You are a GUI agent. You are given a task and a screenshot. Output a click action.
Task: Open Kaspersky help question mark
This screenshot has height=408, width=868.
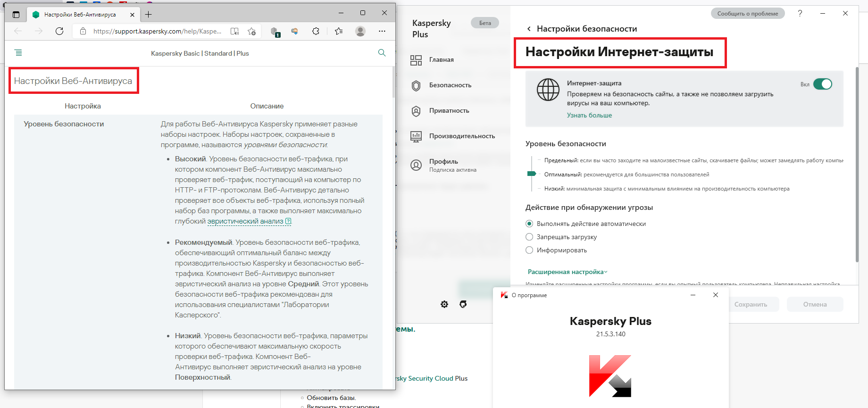tap(800, 13)
